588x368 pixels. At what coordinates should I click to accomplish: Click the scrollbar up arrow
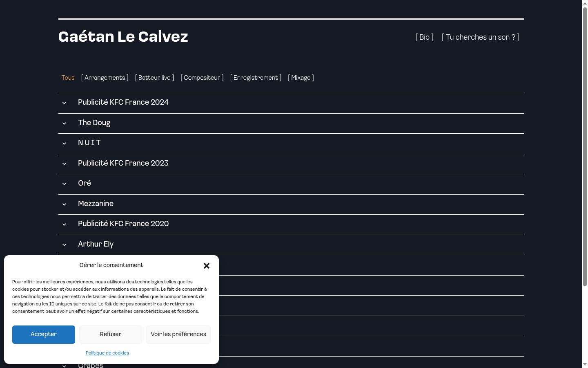click(x=585, y=3)
